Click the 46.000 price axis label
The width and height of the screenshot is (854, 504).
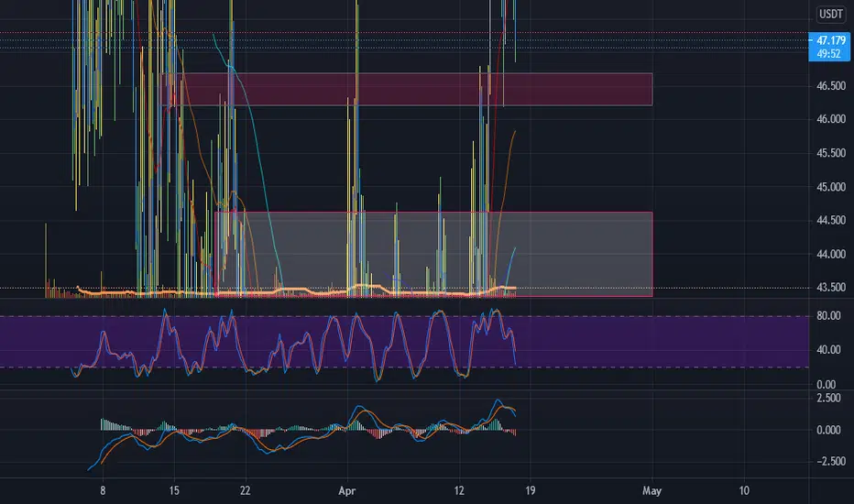tap(831, 119)
